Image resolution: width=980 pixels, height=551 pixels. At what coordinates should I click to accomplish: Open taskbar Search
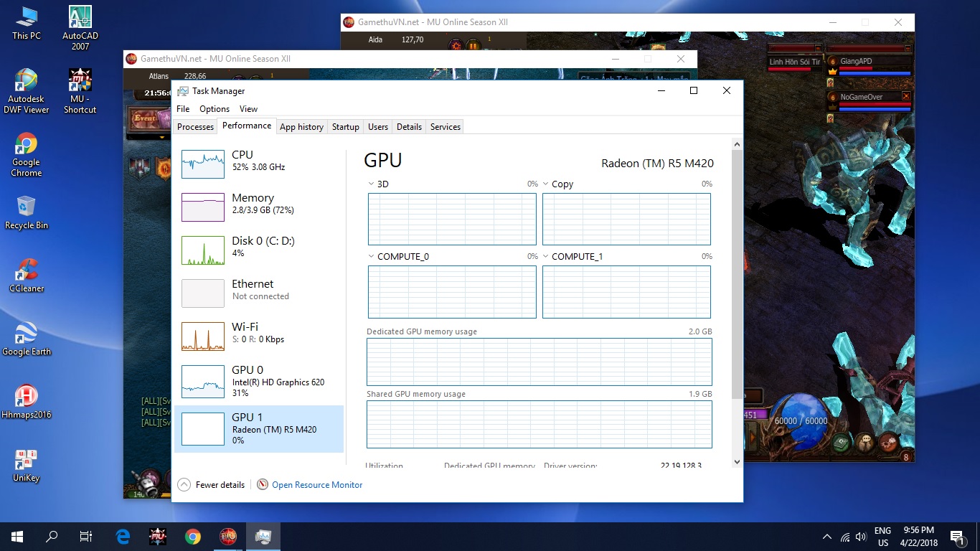point(52,536)
